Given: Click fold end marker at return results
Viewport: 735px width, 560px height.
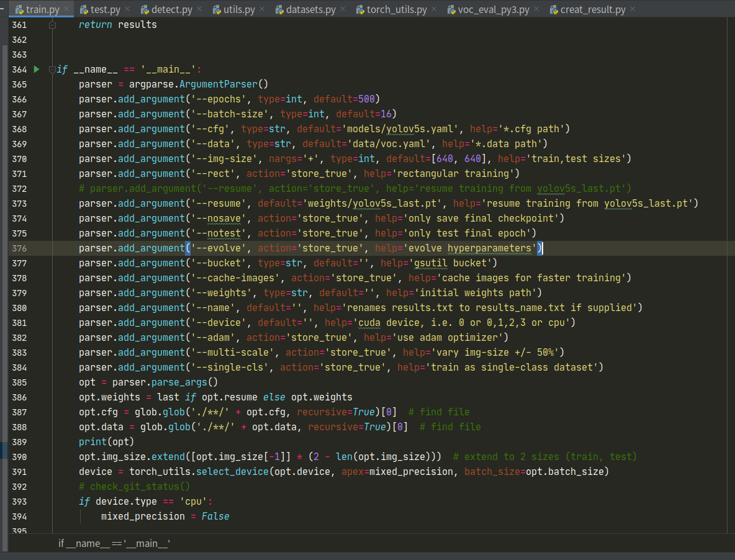Looking at the screenshot, I should pyautogui.click(x=53, y=25).
